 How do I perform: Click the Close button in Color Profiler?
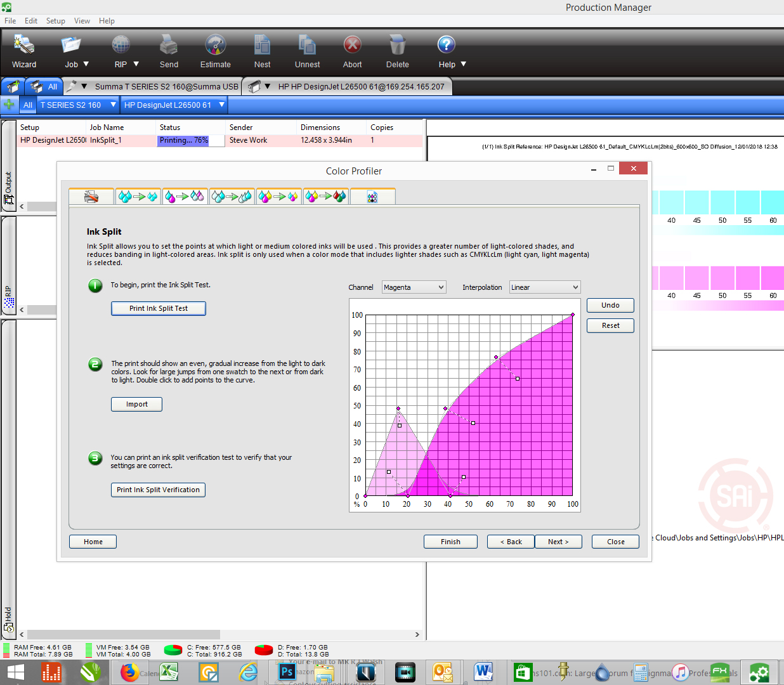pos(615,542)
